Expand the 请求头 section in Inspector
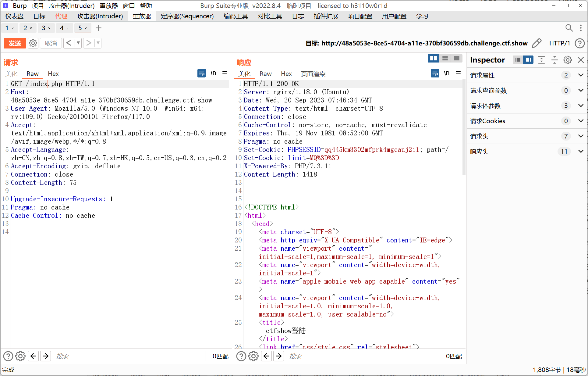Viewport: 588px width, 376px height. 581,136
